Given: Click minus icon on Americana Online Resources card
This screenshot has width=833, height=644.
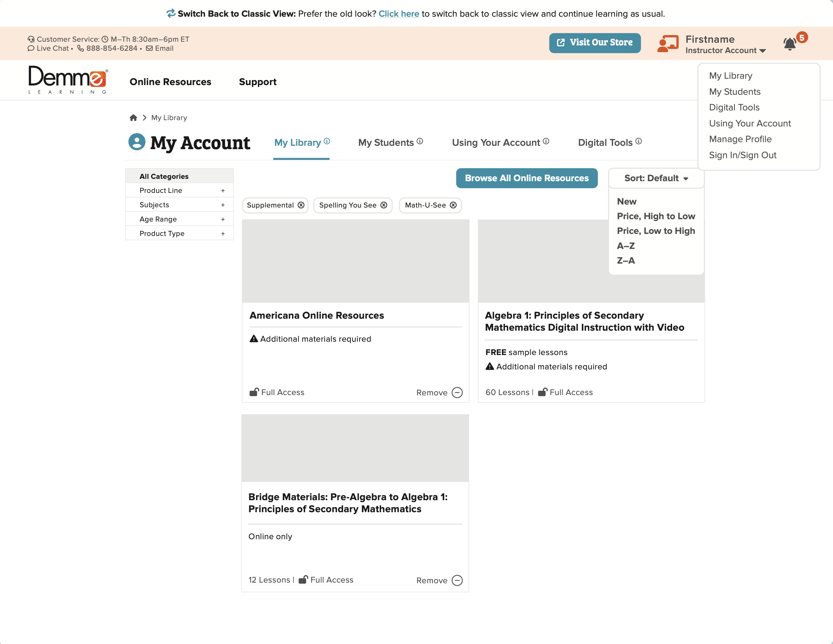Looking at the screenshot, I should 457,392.
